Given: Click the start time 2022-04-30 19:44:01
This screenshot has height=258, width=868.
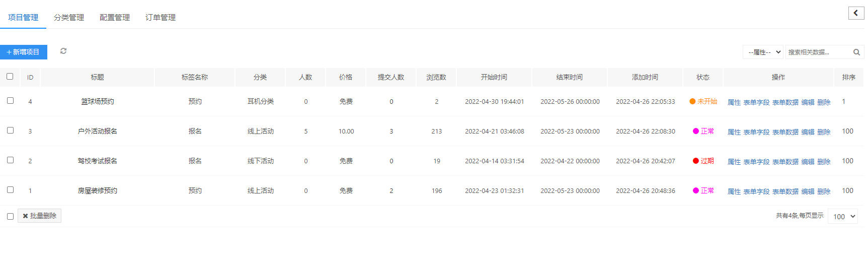Looking at the screenshot, I should click(495, 101).
